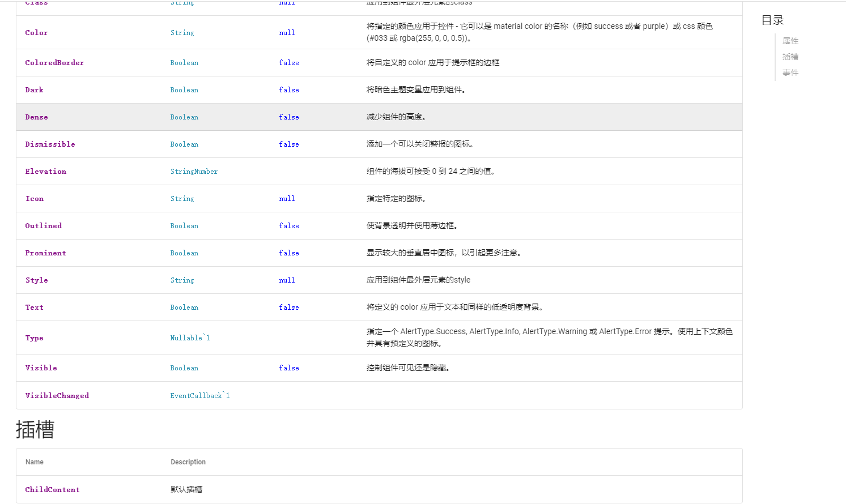Image resolution: width=846 pixels, height=504 pixels.
Task: Select the Style property name
Action: [x=36, y=280]
